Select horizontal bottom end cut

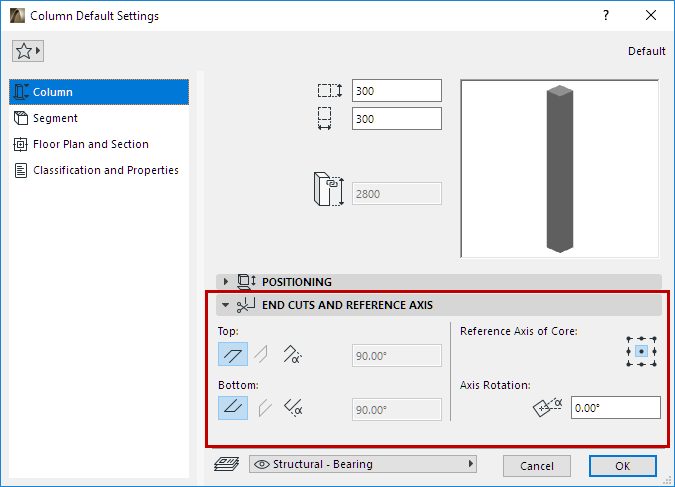point(233,408)
